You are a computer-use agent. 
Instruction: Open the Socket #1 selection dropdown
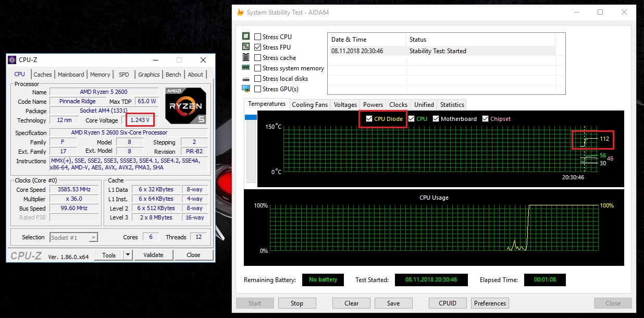coord(73,237)
